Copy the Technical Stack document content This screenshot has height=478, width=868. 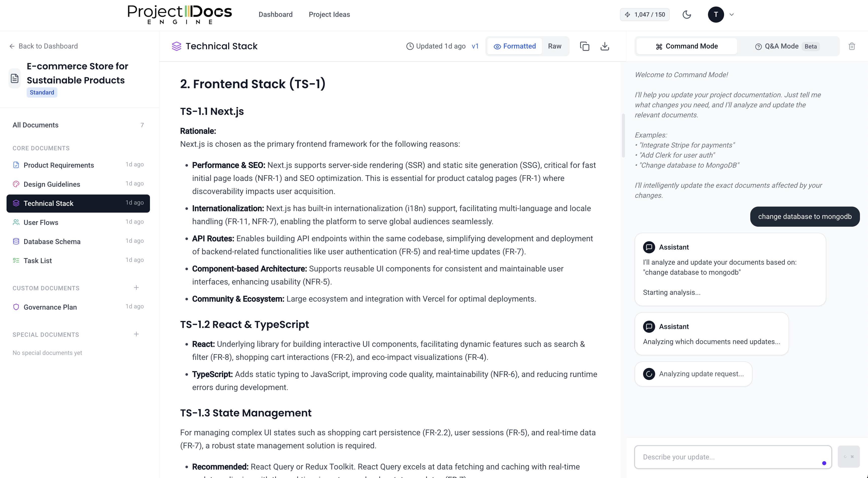click(x=585, y=46)
